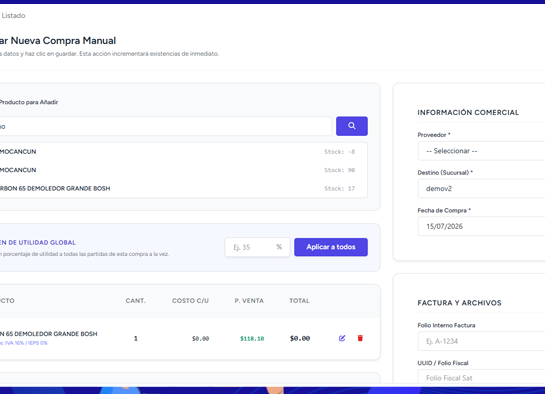Open the Proveedor Seleccionar dropdown
The width and height of the screenshot is (545, 394).
tap(481, 151)
